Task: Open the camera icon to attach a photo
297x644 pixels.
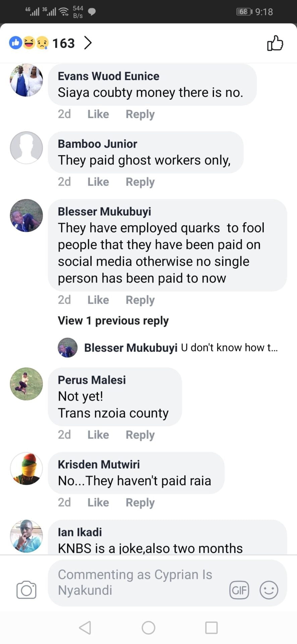Action: (x=26, y=590)
